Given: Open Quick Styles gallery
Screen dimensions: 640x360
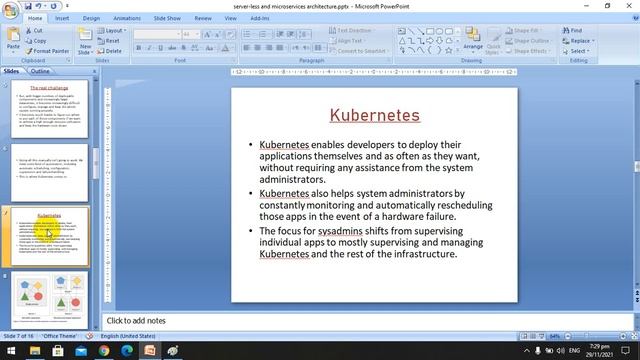Looking at the screenshot, I should point(493,41).
